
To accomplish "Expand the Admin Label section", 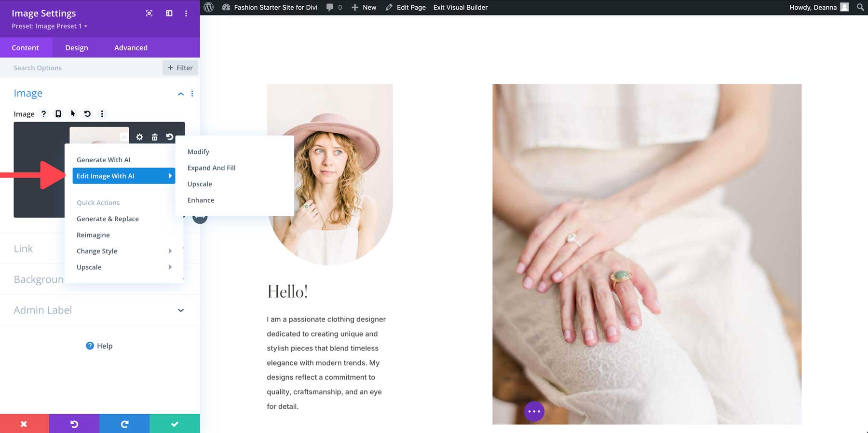I will 100,310.
